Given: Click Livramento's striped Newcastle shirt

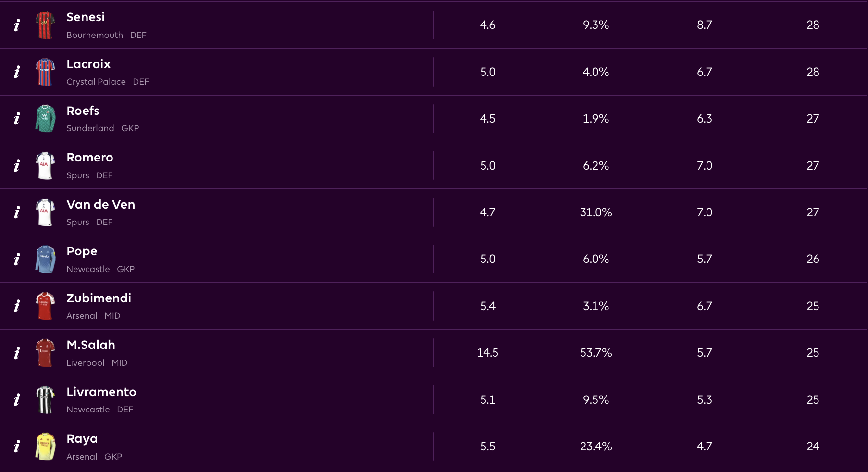Looking at the screenshot, I should [45, 400].
